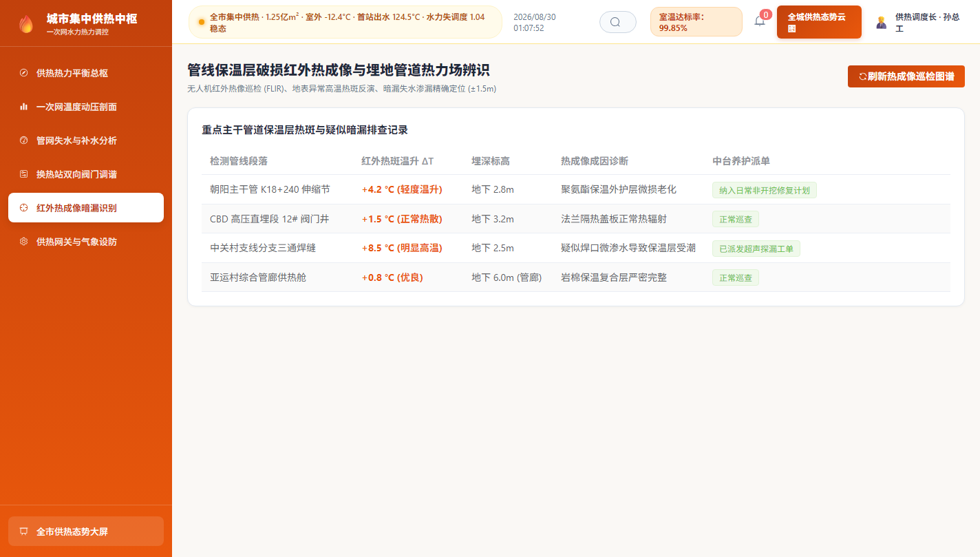
Task: Click the gear icon beside 供热网关与气象设防
Action: [23, 242]
